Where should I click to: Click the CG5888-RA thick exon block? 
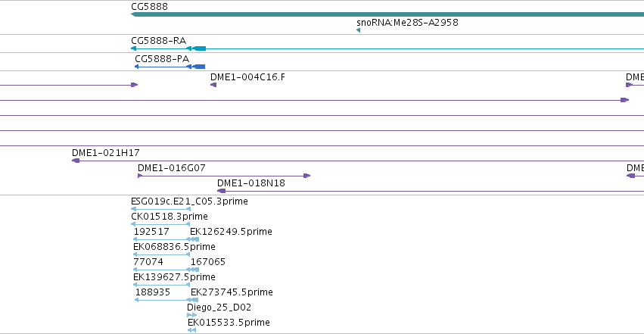pyautogui.click(x=199, y=48)
